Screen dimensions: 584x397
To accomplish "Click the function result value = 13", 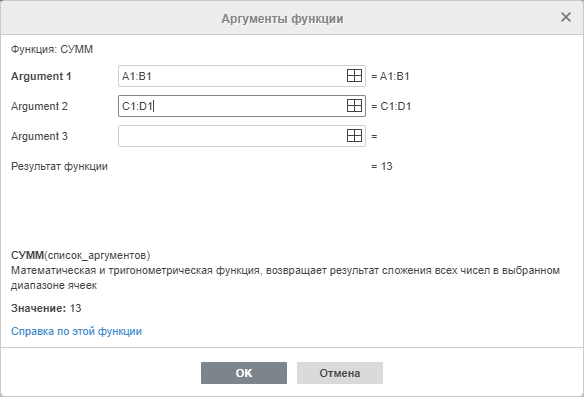I will click(x=382, y=166).
